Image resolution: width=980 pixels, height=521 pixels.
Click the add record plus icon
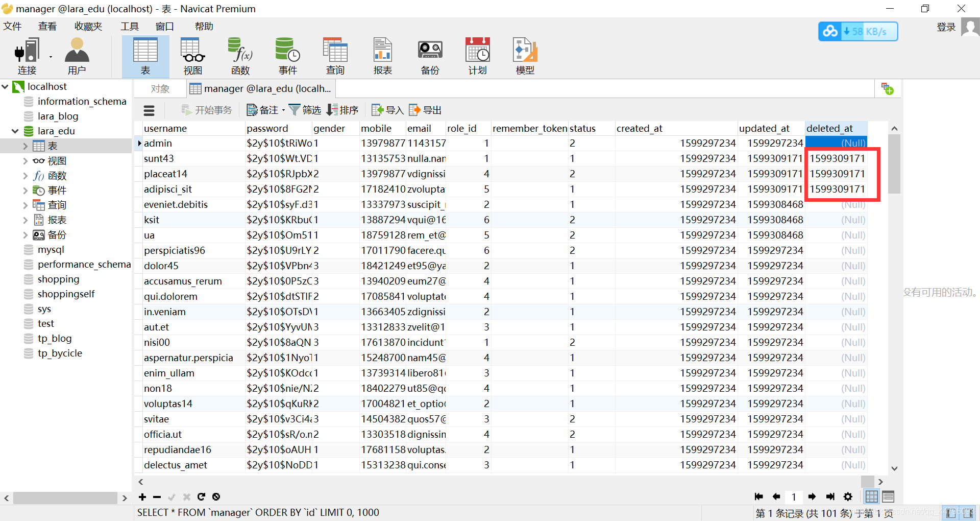142,497
